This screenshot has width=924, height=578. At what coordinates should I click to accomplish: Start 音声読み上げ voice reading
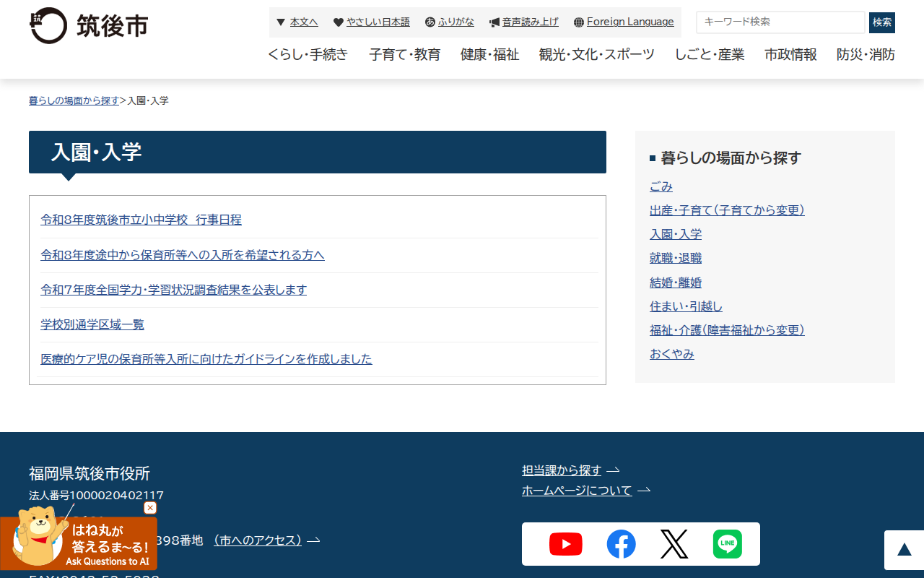[531, 22]
